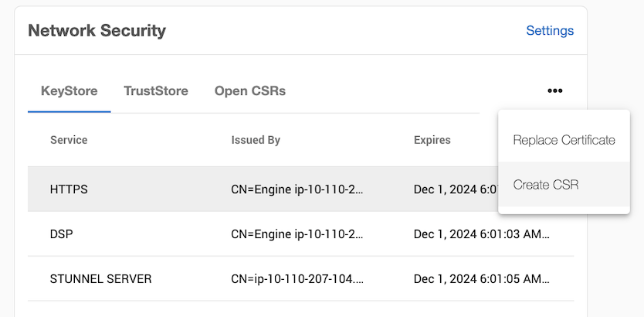Switch to the KeyStore tab
Viewport: 644px width, 317px height.
click(x=69, y=91)
